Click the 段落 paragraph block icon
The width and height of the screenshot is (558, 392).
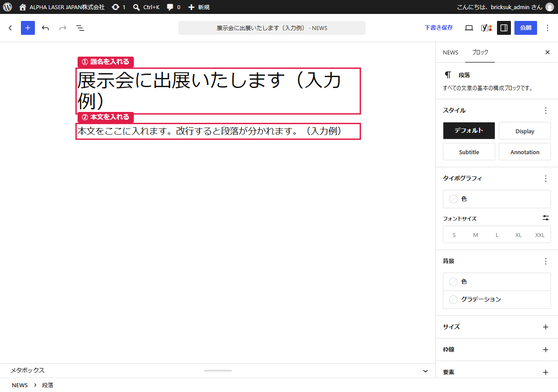coord(448,75)
